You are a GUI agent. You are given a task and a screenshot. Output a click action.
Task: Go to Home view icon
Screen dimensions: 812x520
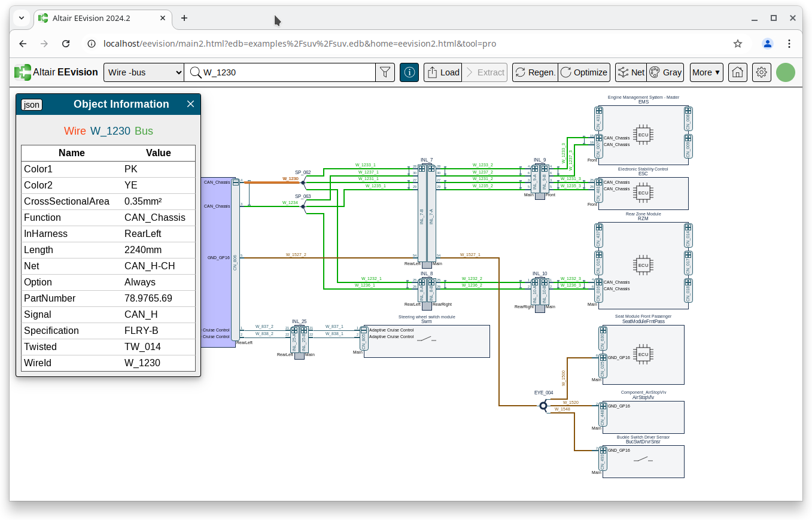tap(738, 72)
